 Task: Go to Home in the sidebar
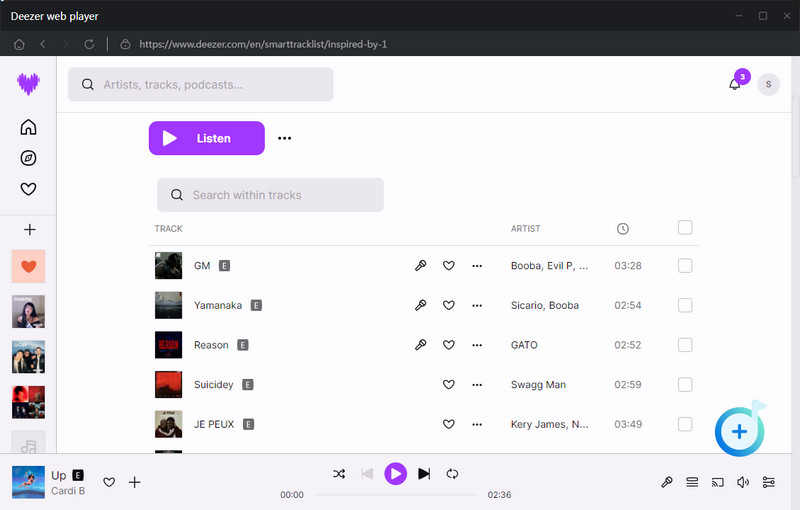28,127
